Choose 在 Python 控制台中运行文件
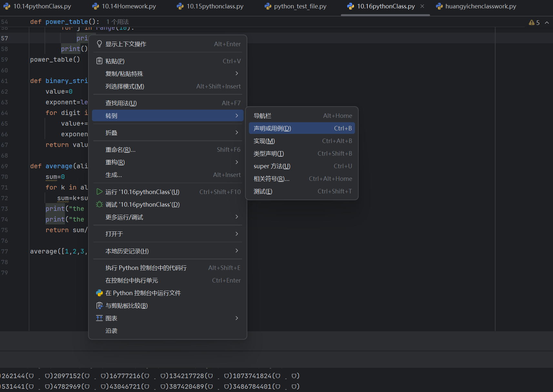 point(168,293)
